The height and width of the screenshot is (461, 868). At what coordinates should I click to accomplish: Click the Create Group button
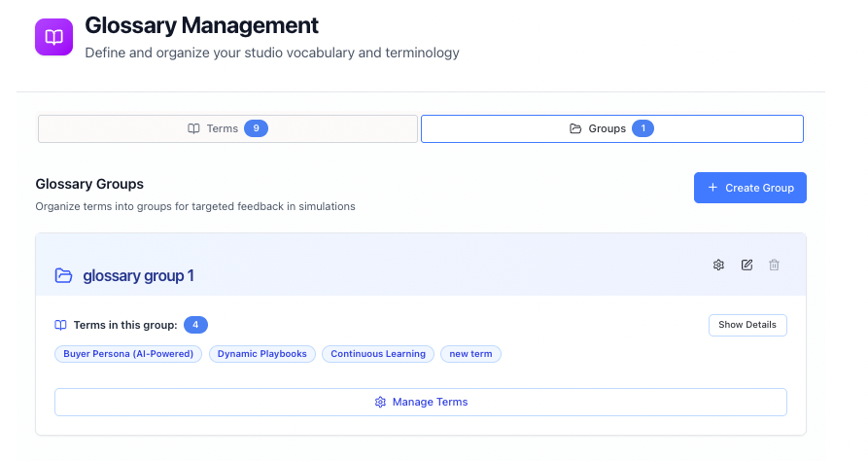[750, 188]
